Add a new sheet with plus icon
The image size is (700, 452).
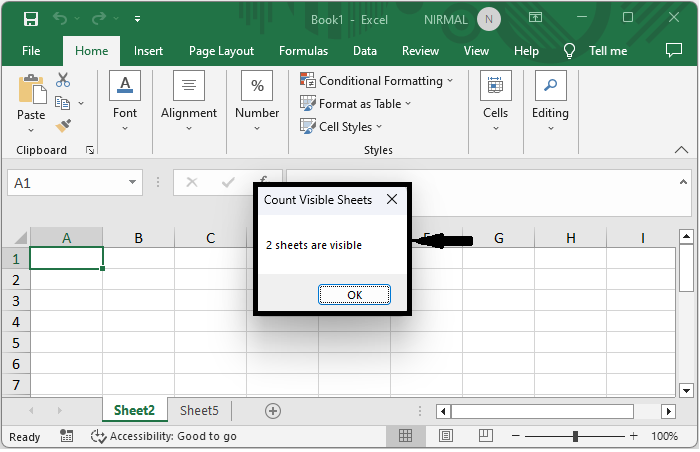pyautogui.click(x=273, y=411)
